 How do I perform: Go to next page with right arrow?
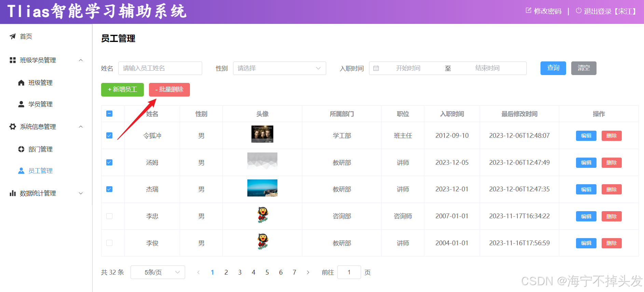tap(308, 272)
